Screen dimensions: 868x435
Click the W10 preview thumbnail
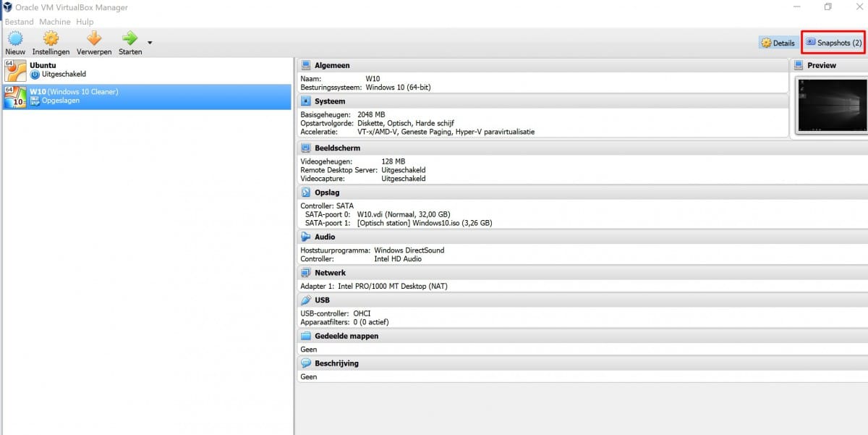pyautogui.click(x=832, y=105)
